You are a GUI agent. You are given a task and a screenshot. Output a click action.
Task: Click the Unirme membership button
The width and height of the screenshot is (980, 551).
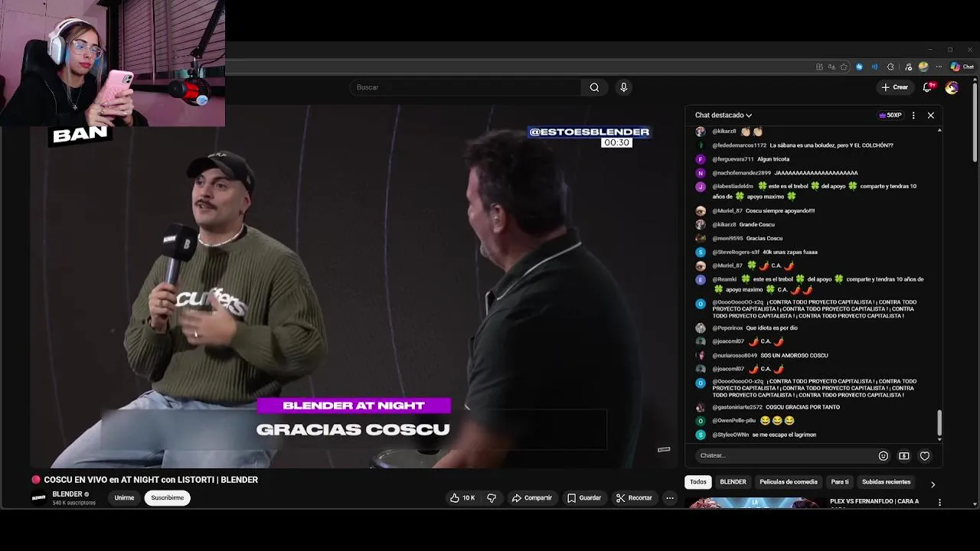tap(124, 498)
